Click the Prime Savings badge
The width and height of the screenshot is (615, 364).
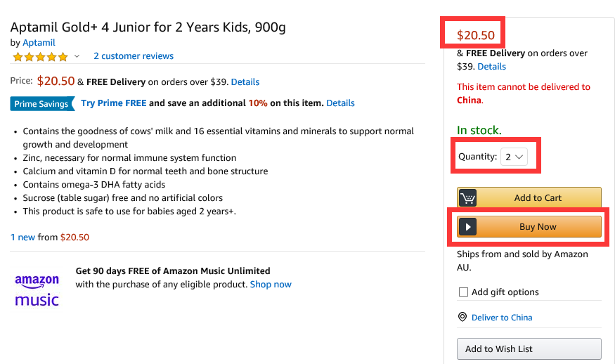[x=42, y=103]
